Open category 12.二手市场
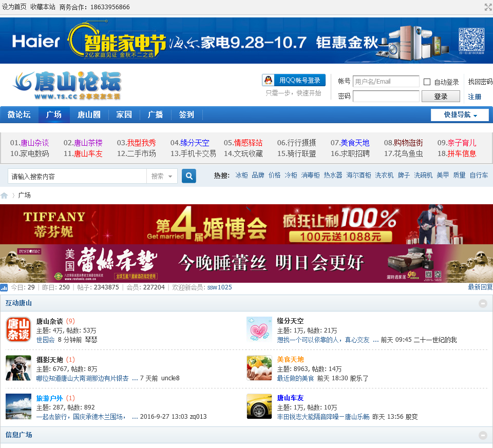493x448 pixels. click(137, 153)
